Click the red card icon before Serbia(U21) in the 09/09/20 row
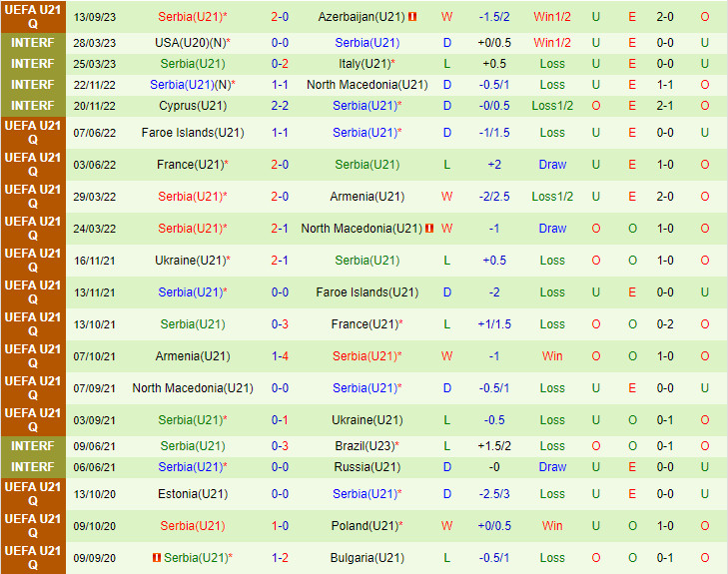Screen dimensions: 728x574 157,558
